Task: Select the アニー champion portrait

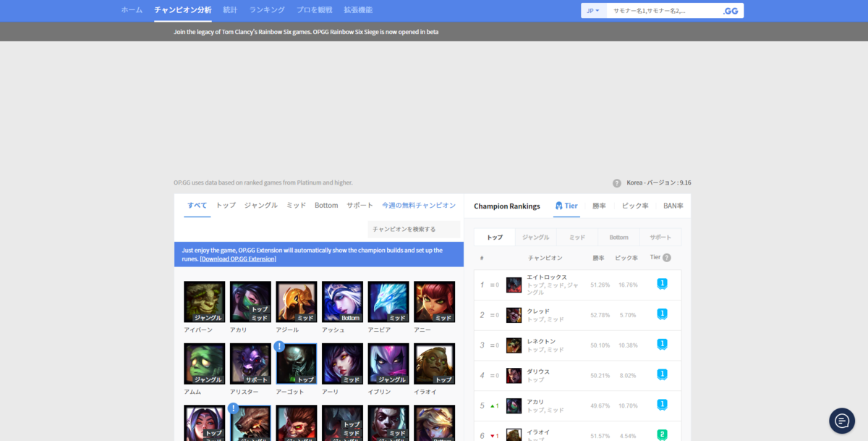Action: point(435,302)
